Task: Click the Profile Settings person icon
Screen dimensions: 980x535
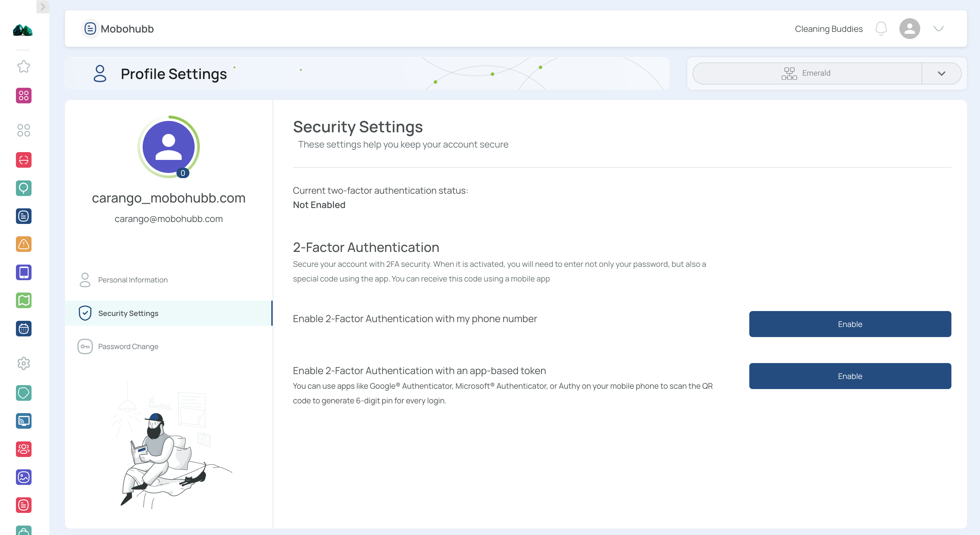Action: click(100, 73)
